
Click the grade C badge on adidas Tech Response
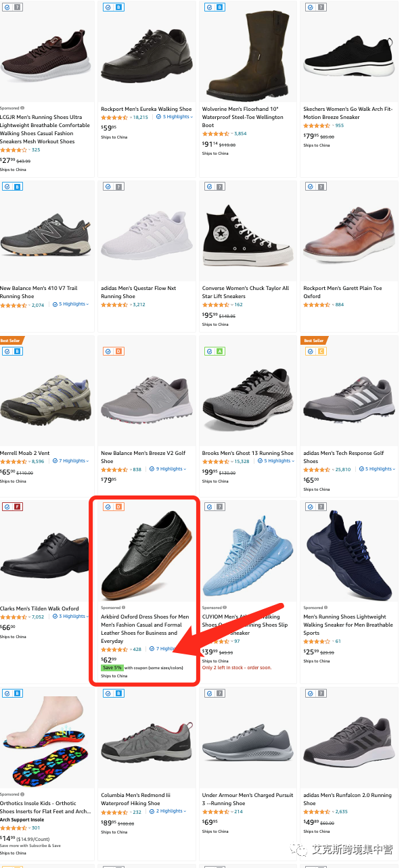coord(321,352)
